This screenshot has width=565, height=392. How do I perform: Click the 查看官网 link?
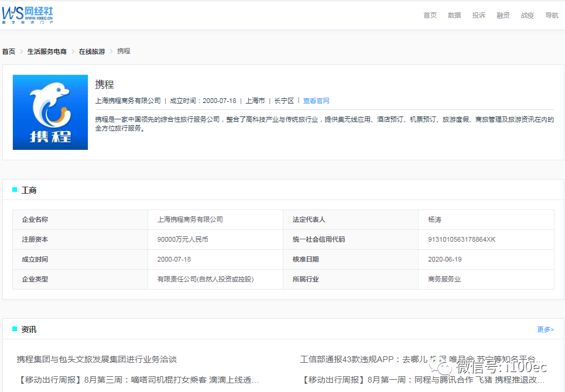[316, 101]
